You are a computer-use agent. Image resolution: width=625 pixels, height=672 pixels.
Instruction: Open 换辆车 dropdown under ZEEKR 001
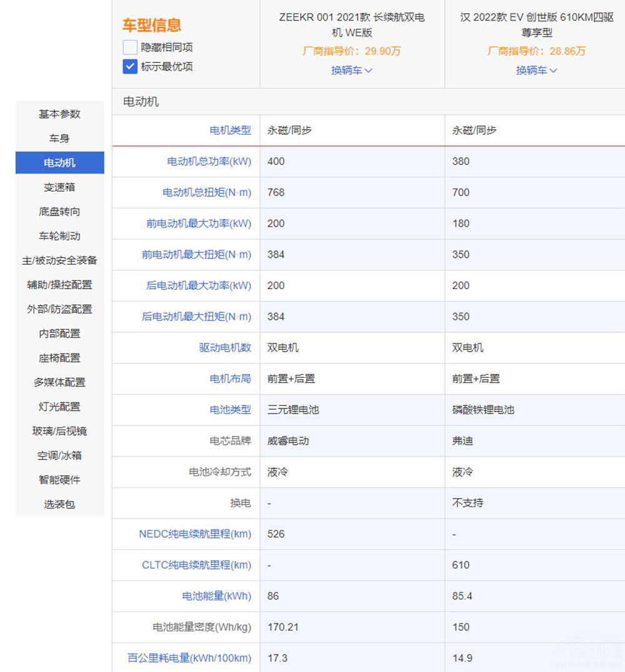pyautogui.click(x=351, y=71)
